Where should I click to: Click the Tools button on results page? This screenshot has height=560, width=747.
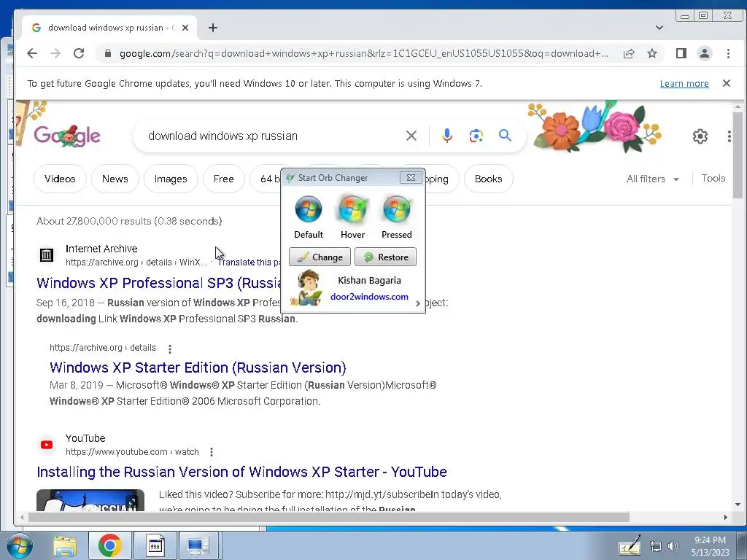[713, 179]
